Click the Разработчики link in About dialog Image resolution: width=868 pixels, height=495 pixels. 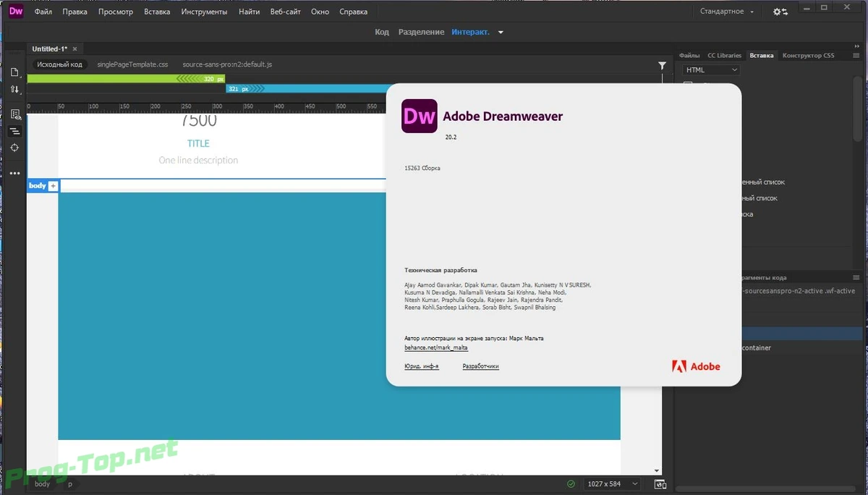(481, 366)
